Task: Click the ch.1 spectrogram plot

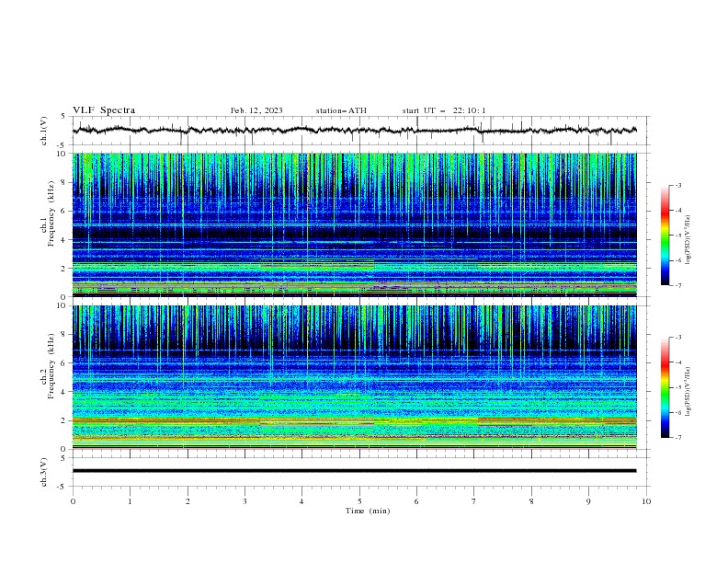Action: click(354, 224)
